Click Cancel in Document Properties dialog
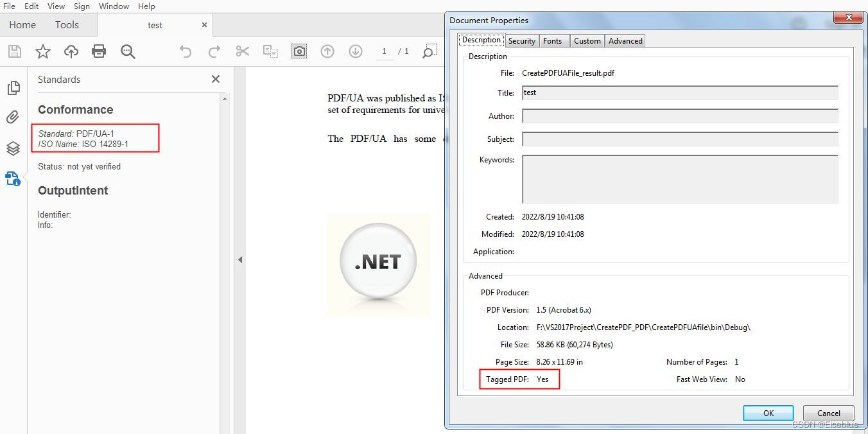 pos(829,413)
